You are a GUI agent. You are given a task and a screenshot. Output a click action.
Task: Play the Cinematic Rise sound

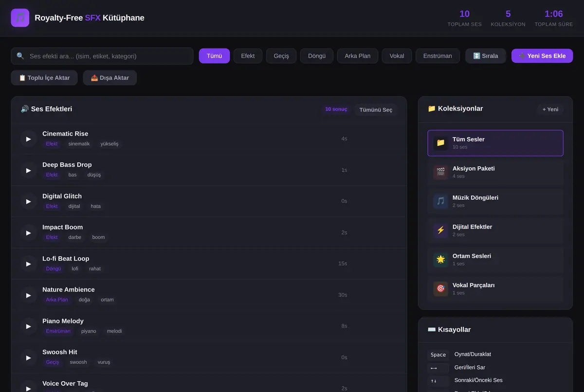29,139
